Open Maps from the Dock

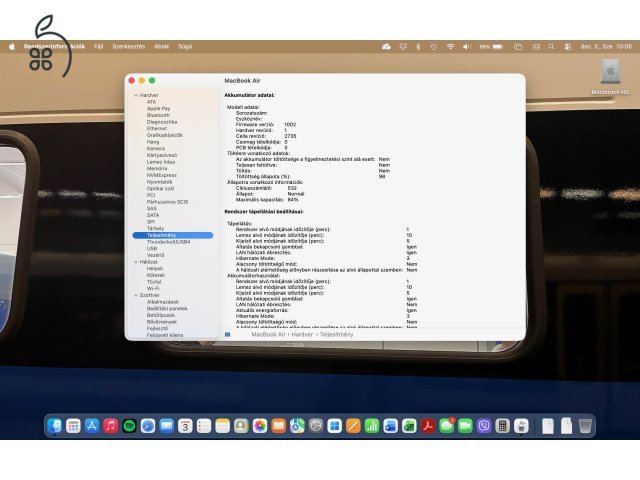[297, 426]
